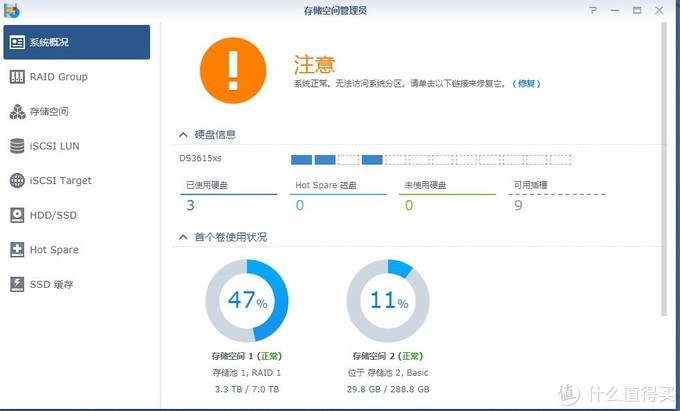Click the 修复 repair link
The width and height of the screenshot is (680, 411).
coord(526,83)
